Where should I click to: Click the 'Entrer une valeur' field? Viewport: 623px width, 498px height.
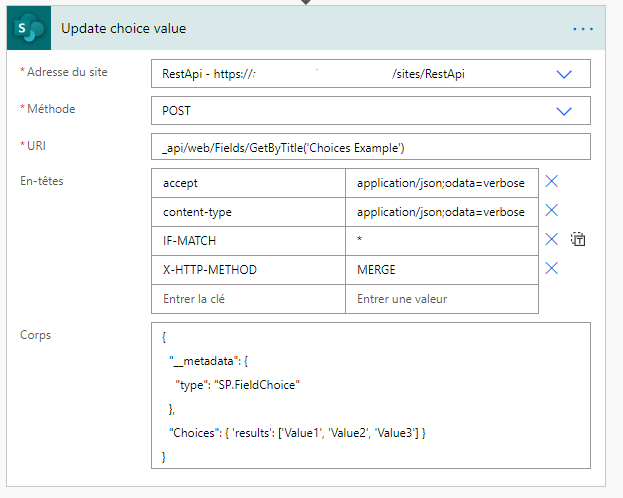[x=442, y=299]
